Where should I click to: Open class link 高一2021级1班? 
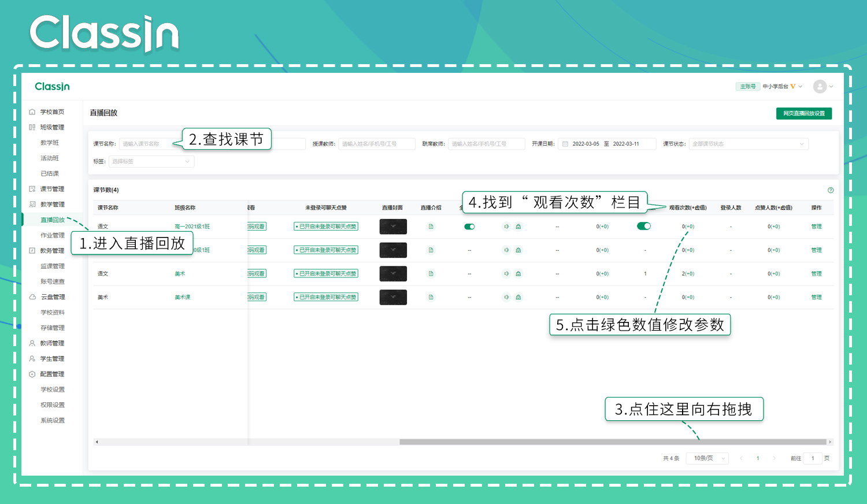coord(192,227)
